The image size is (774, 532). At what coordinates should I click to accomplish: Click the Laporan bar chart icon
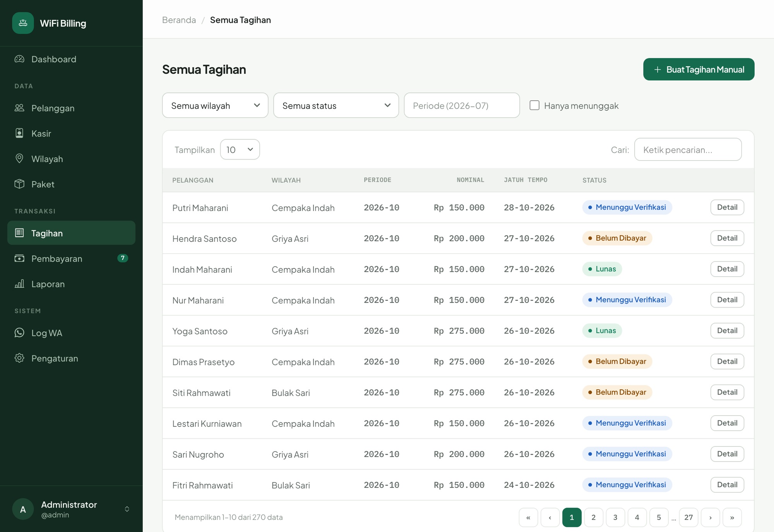19,284
